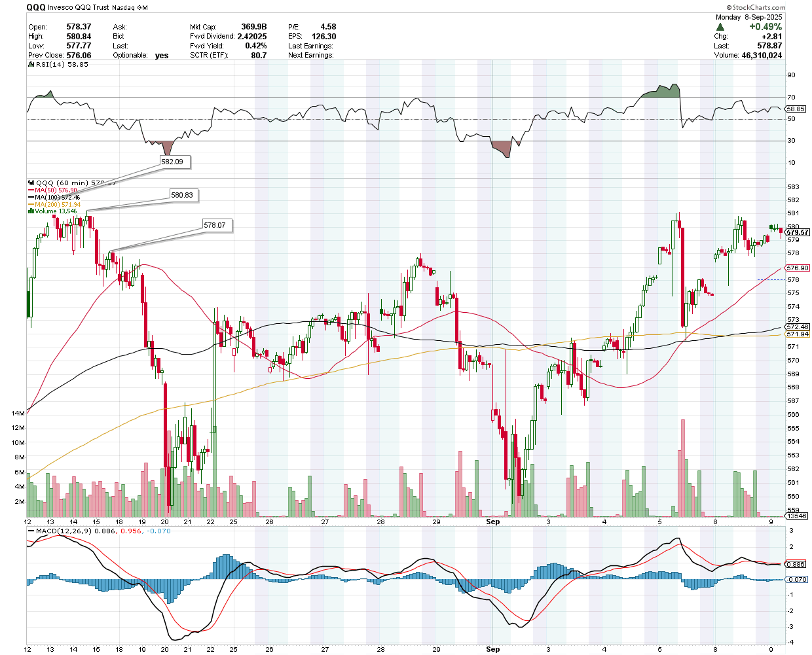
Task: Click the +0.49% percent change value
Action: point(766,27)
